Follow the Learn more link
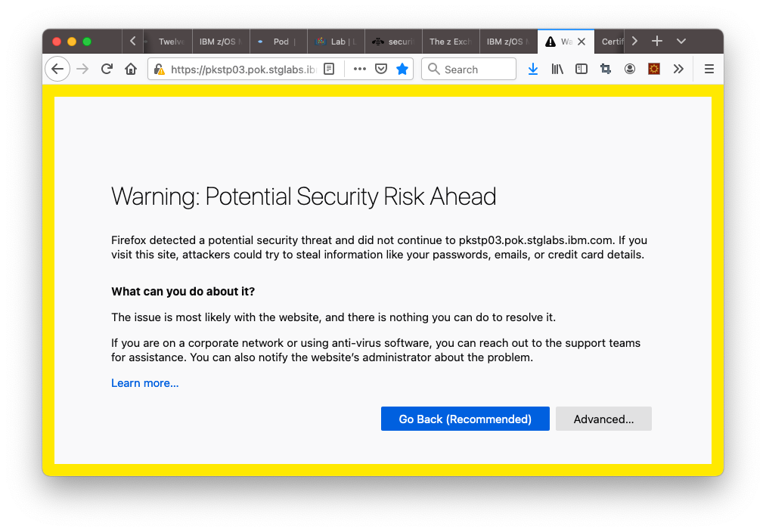Image resolution: width=766 pixels, height=532 pixels. pos(145,383)
